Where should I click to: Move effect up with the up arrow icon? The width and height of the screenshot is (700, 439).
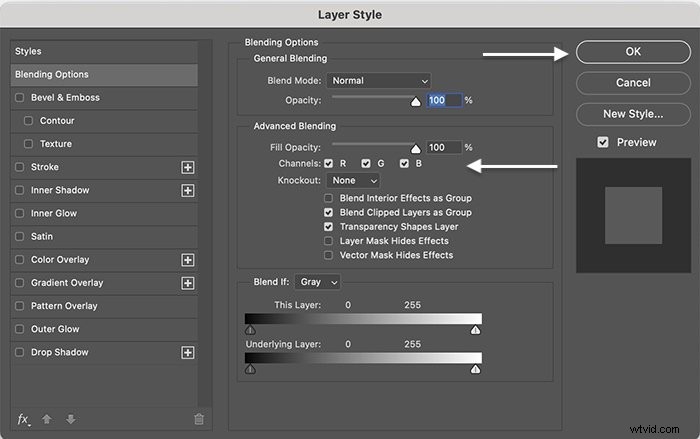(46, 419)
